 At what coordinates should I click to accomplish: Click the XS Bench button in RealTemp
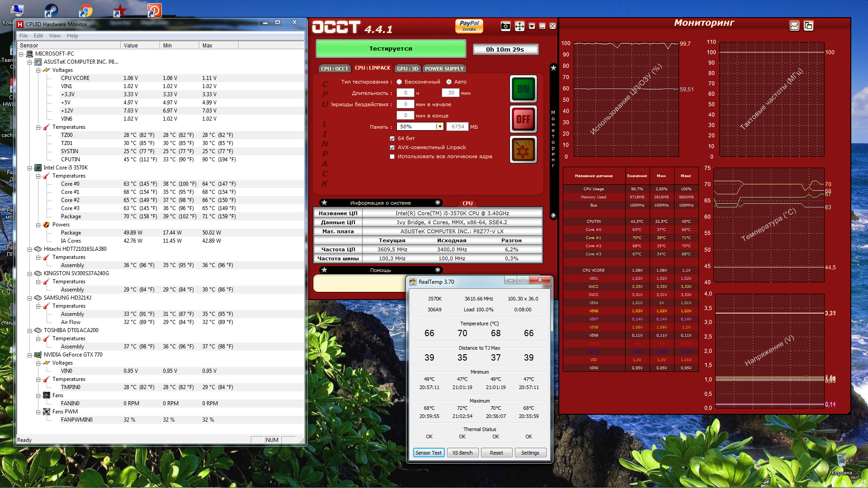462,453
